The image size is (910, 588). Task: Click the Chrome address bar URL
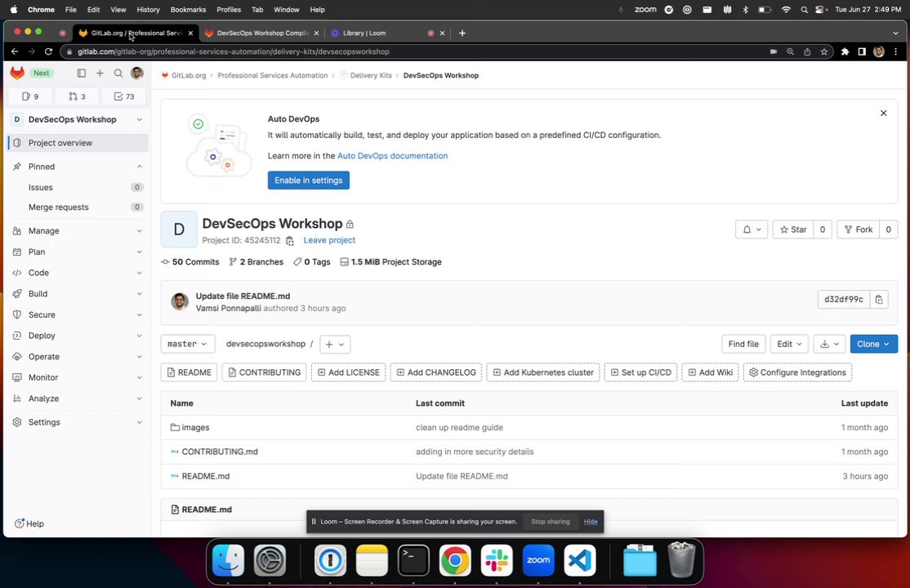click(x=234, y=51)
